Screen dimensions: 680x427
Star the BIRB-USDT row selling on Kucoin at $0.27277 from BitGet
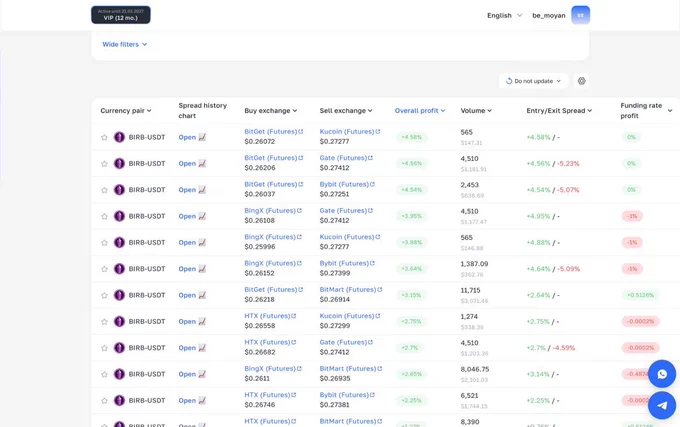(x=104, y=137)
